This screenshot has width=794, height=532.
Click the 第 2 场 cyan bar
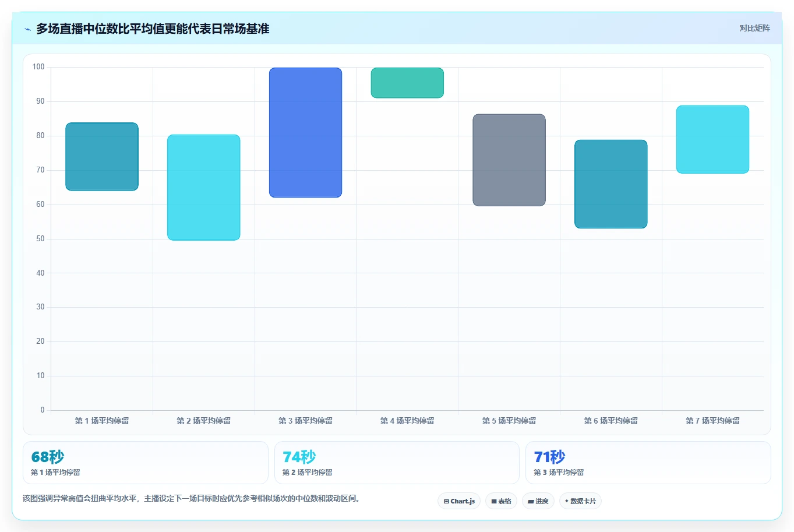coord(204,188)
